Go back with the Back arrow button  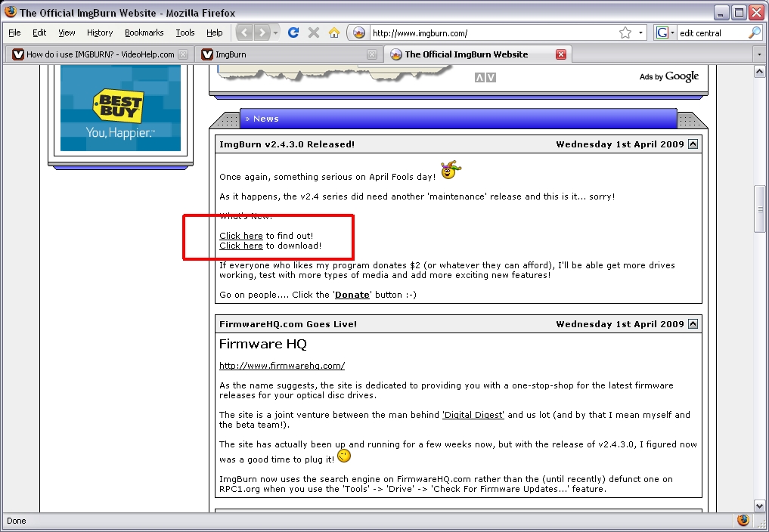click(245, 32)
